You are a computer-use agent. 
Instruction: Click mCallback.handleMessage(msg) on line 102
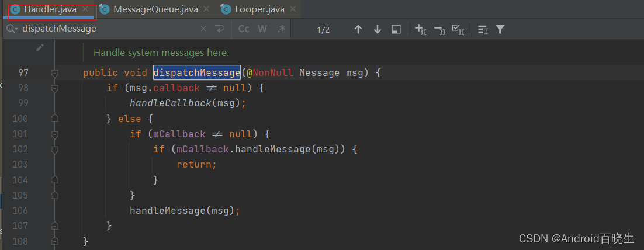point(261,150)
